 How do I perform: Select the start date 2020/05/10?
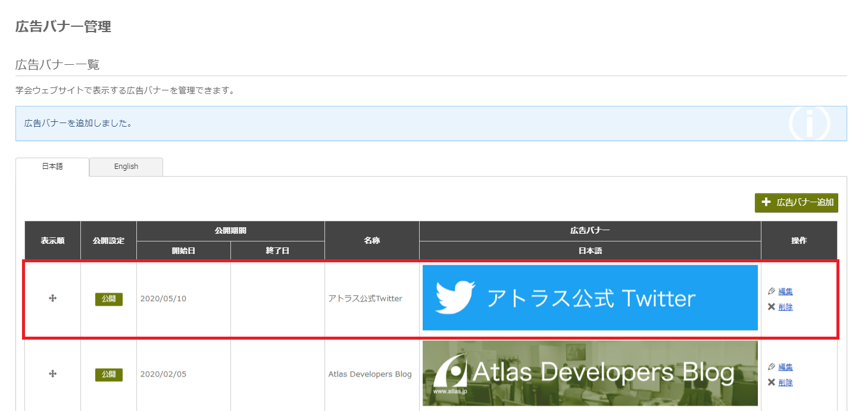[x=163, y=299]
